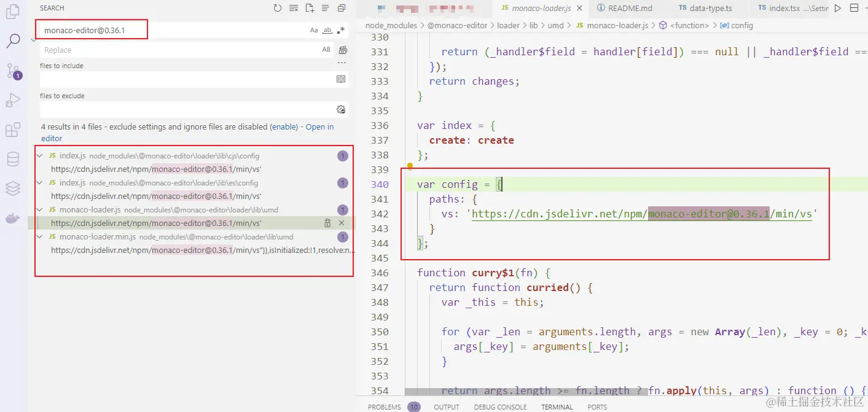The width and height of the screenshot is (868, 412).
Task: Refresh the search results
Action: click(278, 8)
